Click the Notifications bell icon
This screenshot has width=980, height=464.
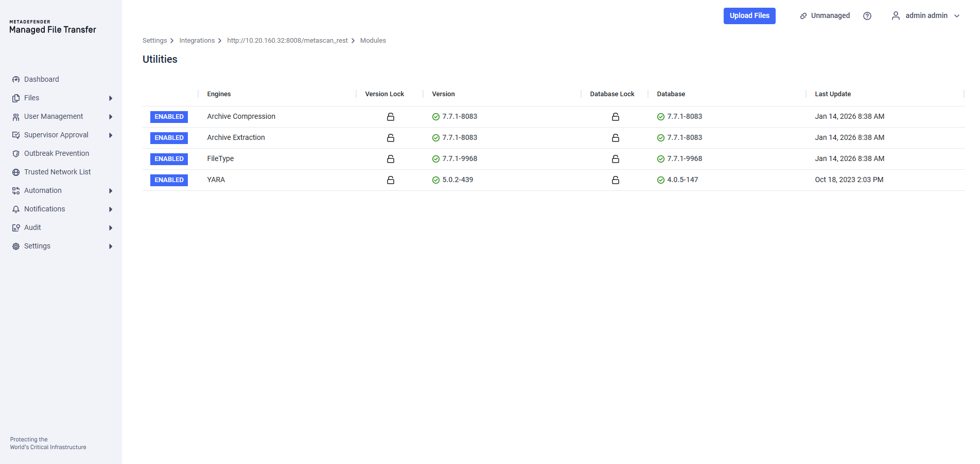pyautogui.click(x=16, y=209)
